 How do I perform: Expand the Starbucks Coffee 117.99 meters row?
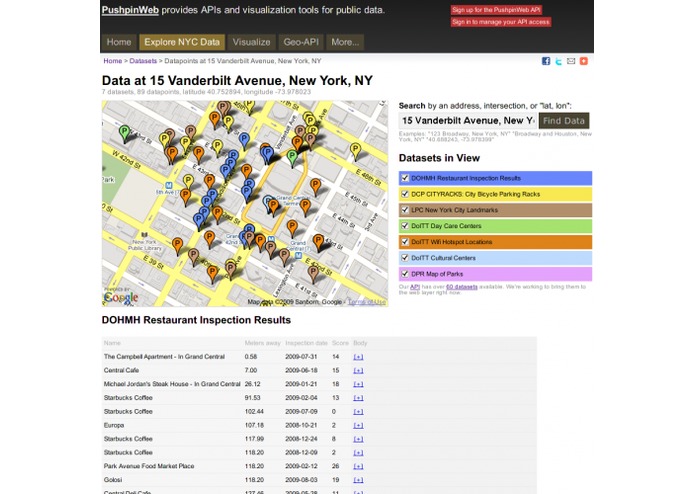coord(358,439)
